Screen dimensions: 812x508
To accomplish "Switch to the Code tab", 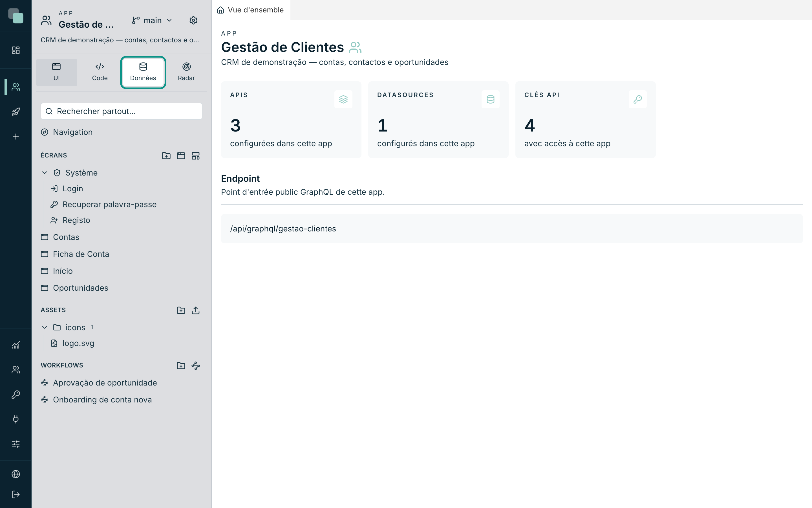I will click(100, 72).
